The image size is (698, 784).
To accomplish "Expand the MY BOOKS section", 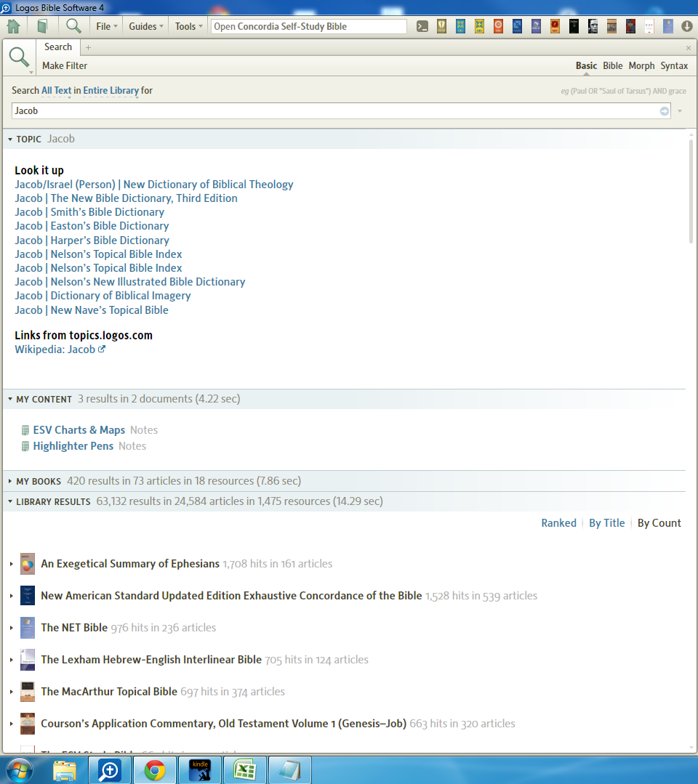I will [x=10, y=482].
